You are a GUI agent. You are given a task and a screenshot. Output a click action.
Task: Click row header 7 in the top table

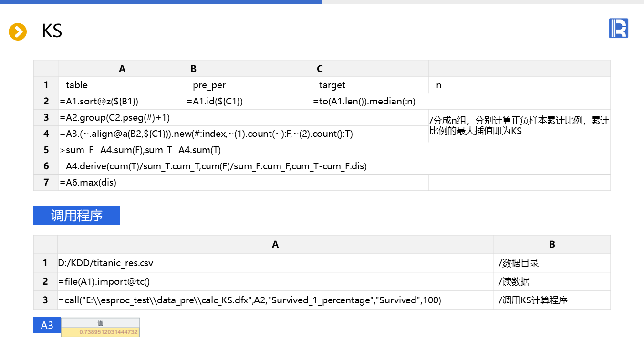(46, 183)
